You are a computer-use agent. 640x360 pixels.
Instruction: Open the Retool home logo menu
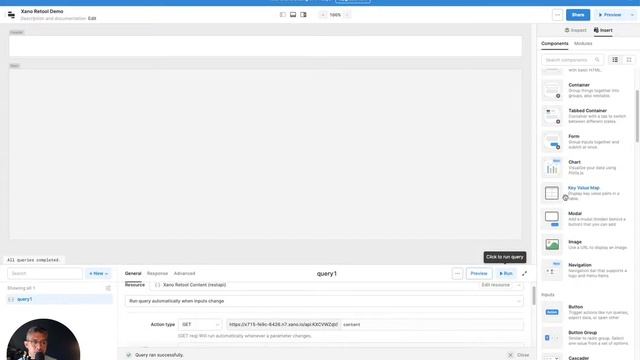11,15
